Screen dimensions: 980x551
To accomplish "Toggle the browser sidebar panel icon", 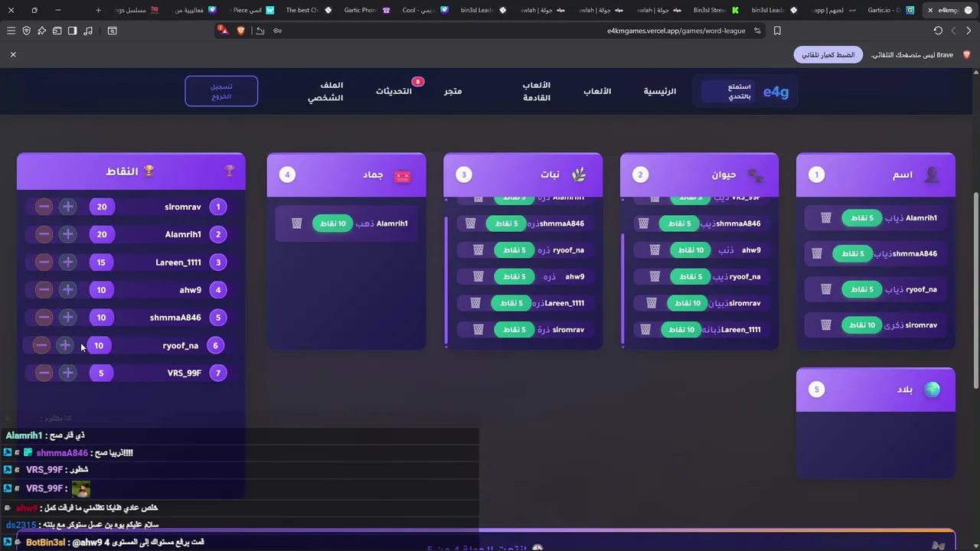I will 72,31.
